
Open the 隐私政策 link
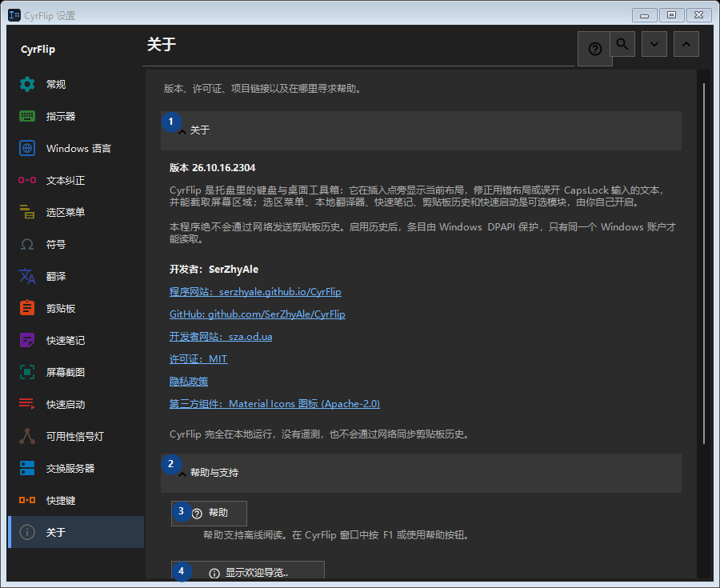189,382
